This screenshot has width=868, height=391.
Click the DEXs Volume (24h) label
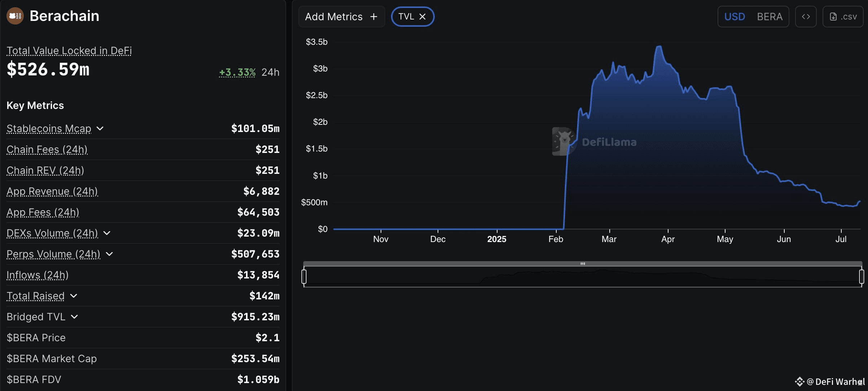click(x=52, y=233)
